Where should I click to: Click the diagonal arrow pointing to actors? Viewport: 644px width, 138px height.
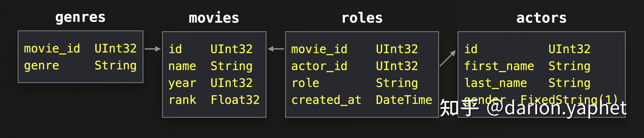pos(448,59)
